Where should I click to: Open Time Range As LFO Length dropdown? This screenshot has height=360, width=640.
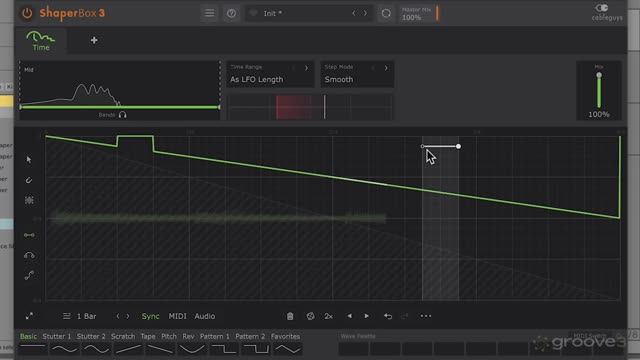(x=270, y=74)
